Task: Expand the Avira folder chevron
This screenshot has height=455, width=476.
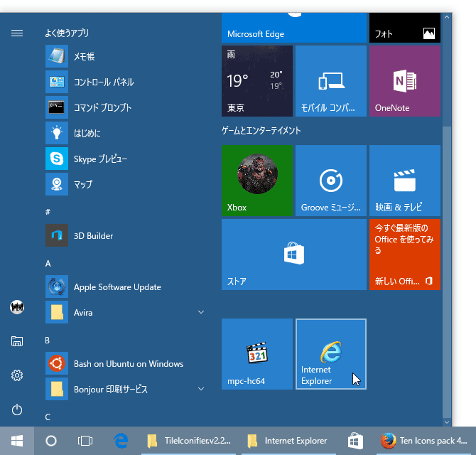Action: [x=201, y=312]
